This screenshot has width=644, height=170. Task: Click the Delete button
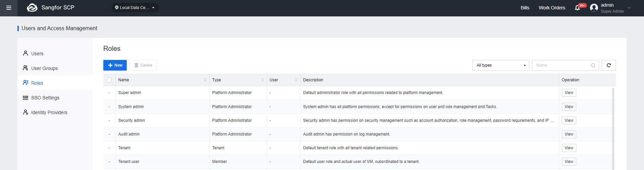click(143, 65)
